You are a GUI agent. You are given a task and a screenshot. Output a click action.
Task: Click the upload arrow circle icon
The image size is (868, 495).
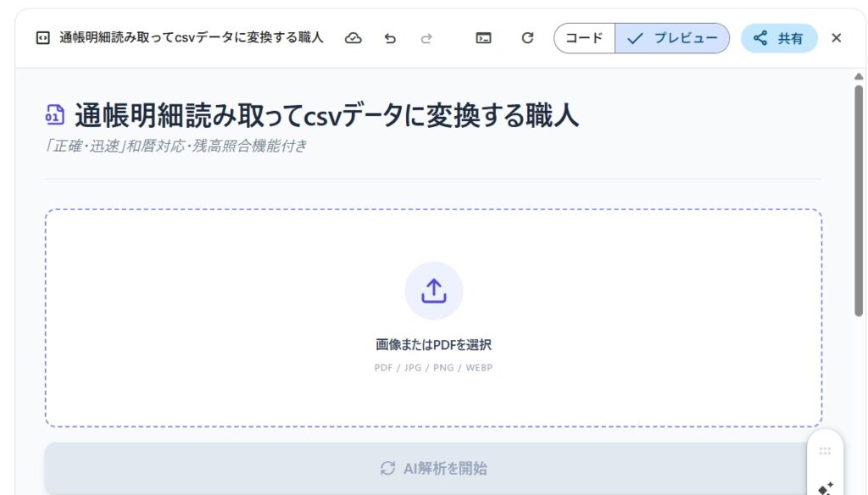[x=434, y=291]
